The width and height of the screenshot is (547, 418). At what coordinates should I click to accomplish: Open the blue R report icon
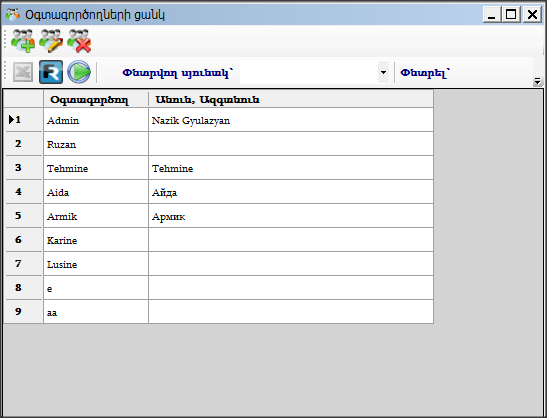tap(51, 72)
